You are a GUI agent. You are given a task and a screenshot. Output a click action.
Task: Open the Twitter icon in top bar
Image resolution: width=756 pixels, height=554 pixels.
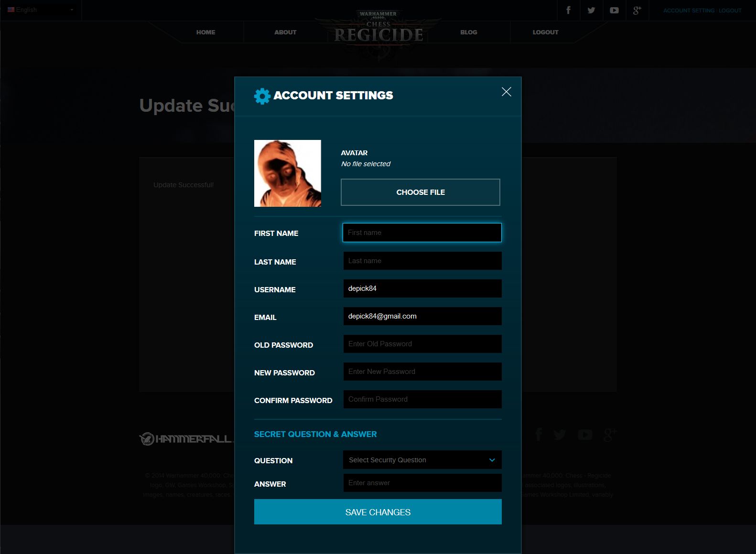[591, 10]
